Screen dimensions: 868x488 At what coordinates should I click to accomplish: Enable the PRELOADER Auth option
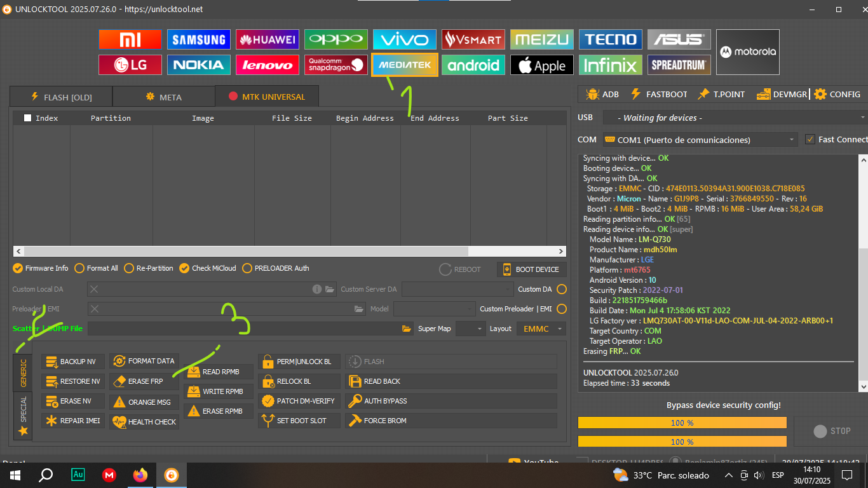click(276, 268)
